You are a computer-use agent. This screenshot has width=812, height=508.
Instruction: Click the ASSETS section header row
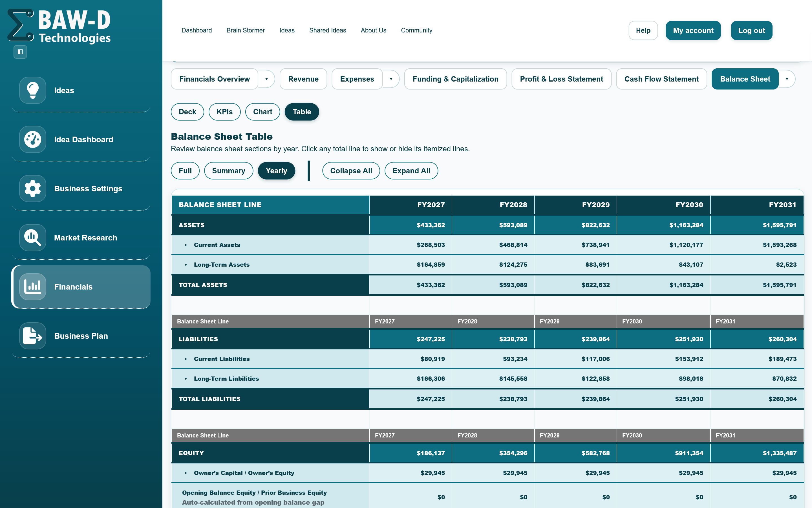[x=487, y=225]
